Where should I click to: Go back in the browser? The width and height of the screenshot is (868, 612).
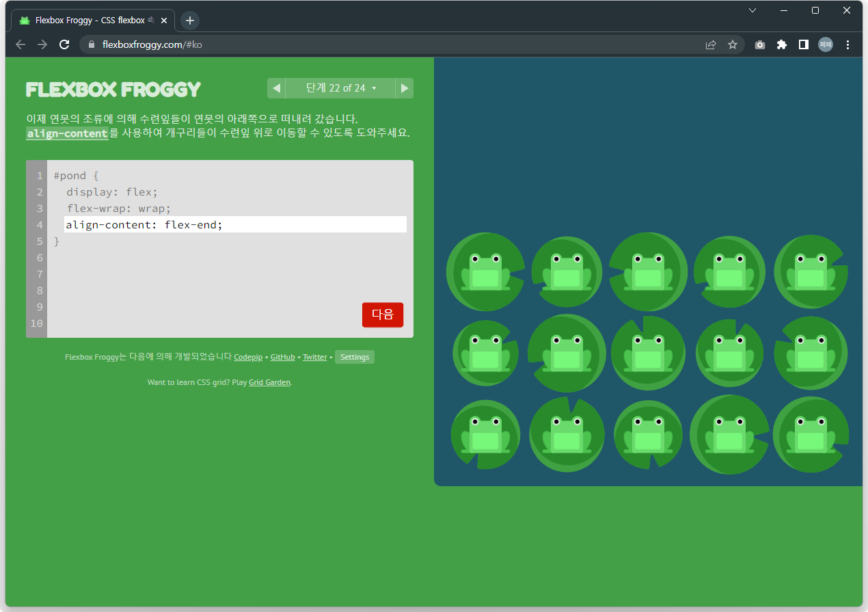coord(21,44)
